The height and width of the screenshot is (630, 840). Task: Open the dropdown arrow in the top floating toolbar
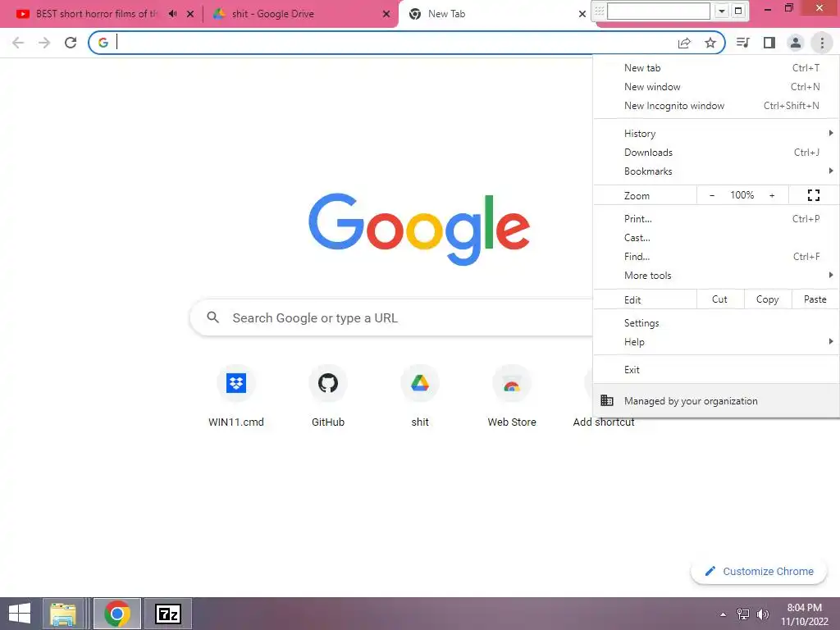(x=722, y=11)
